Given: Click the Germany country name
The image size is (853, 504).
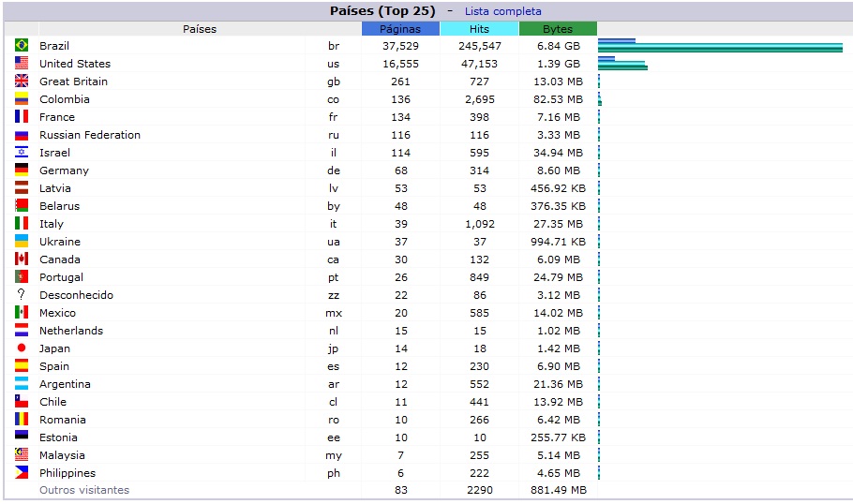Looking at the screenshot, I should pos(64,170).
